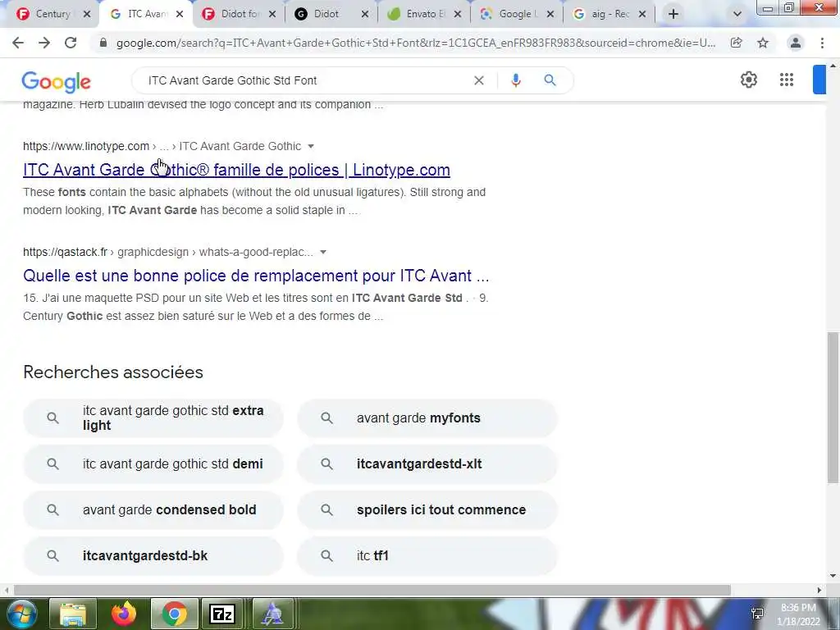Image resolution: width=840 pixels, height=630 pixels.
Task: Start voice search with the microphone
Action: [516, 80]
